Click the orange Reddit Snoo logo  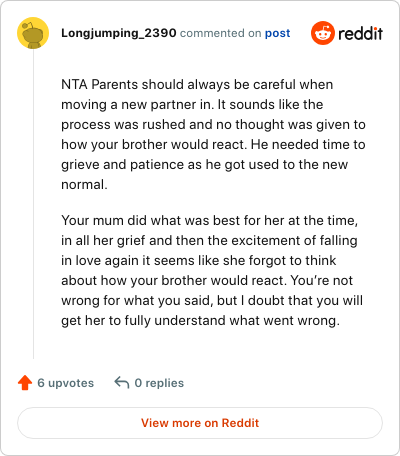click(323, 33)
